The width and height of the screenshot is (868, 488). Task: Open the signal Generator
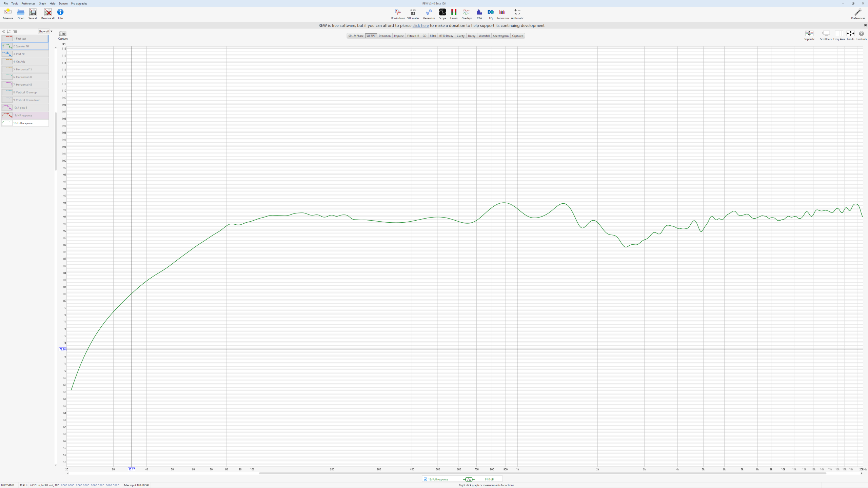[x=429, y=14]
